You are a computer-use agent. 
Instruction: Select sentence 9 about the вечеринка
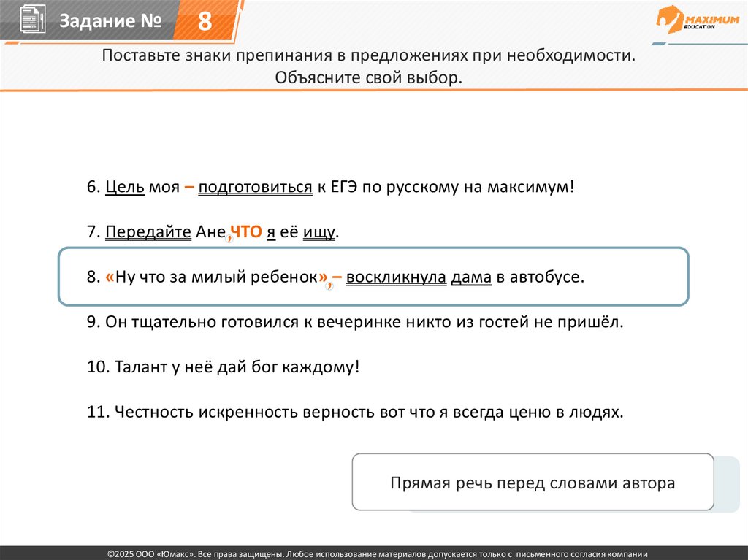(x=355, y=322)
